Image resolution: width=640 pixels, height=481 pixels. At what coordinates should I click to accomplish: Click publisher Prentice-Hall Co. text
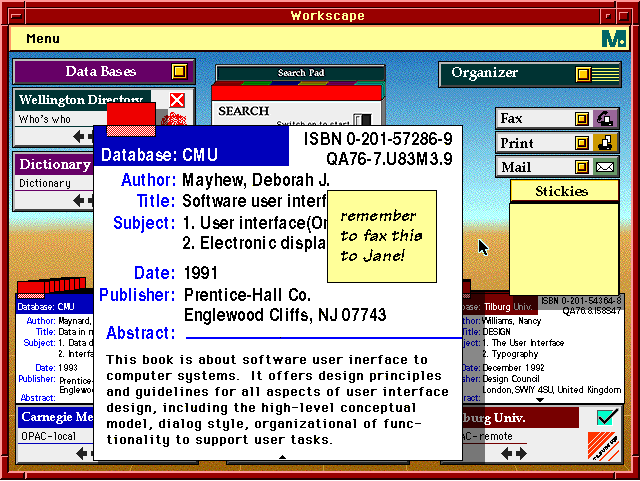247,295
